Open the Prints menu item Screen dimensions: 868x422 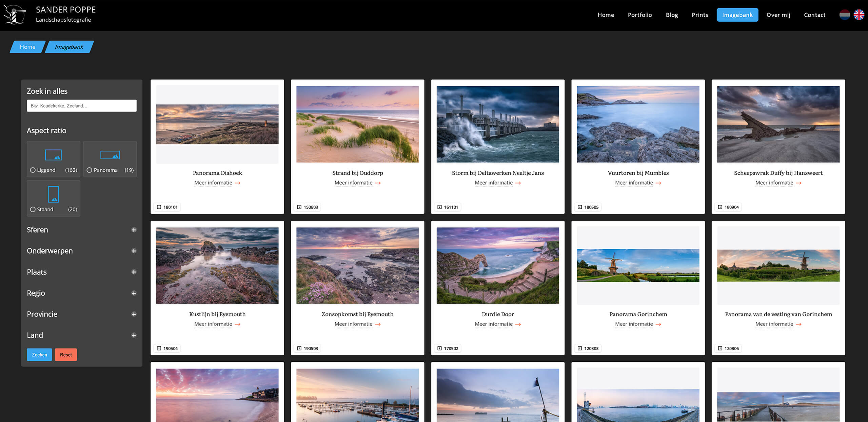coord(699,15)
